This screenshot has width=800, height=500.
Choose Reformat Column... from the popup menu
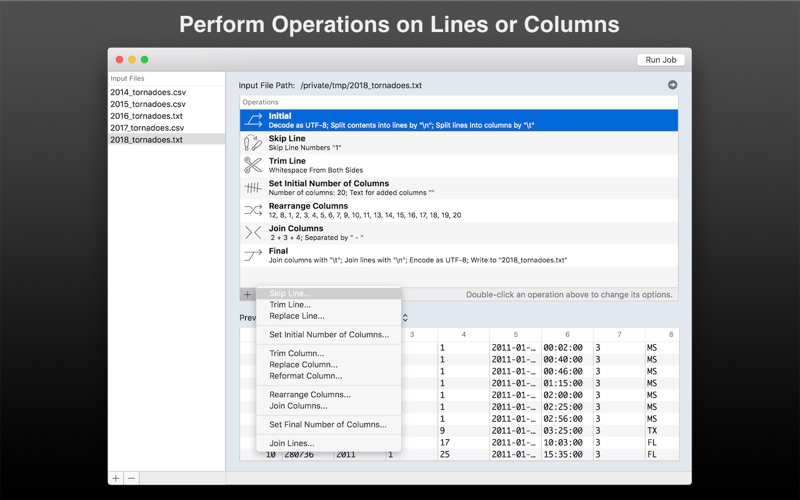(x=329, y=376)
